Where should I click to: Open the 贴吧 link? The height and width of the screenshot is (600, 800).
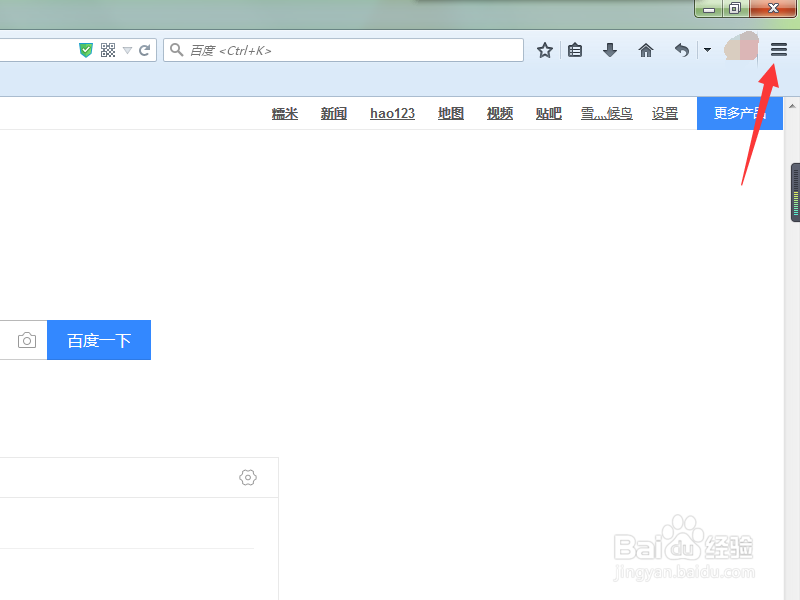pos(548,113)
